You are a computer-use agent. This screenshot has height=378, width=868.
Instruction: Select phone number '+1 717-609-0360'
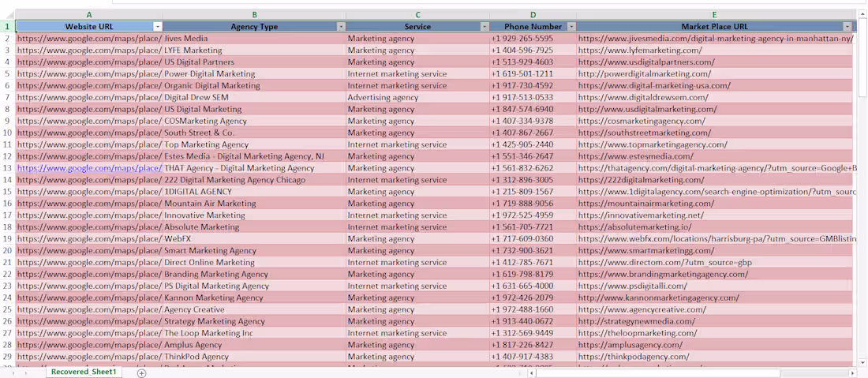tap(533, 239)
